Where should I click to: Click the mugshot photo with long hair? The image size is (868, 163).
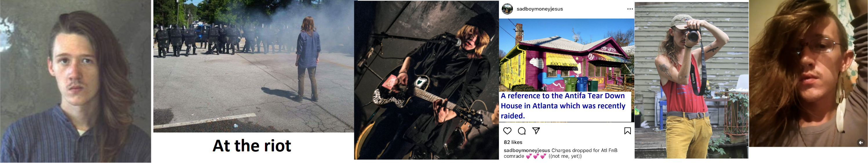click(x=75, y=81)
